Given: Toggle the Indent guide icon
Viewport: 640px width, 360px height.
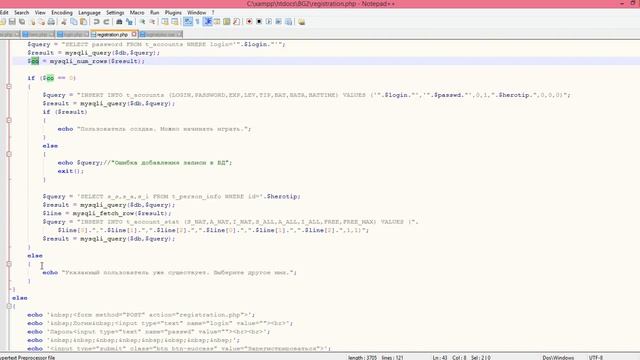Looking at the screenshot, I should 208,22.
